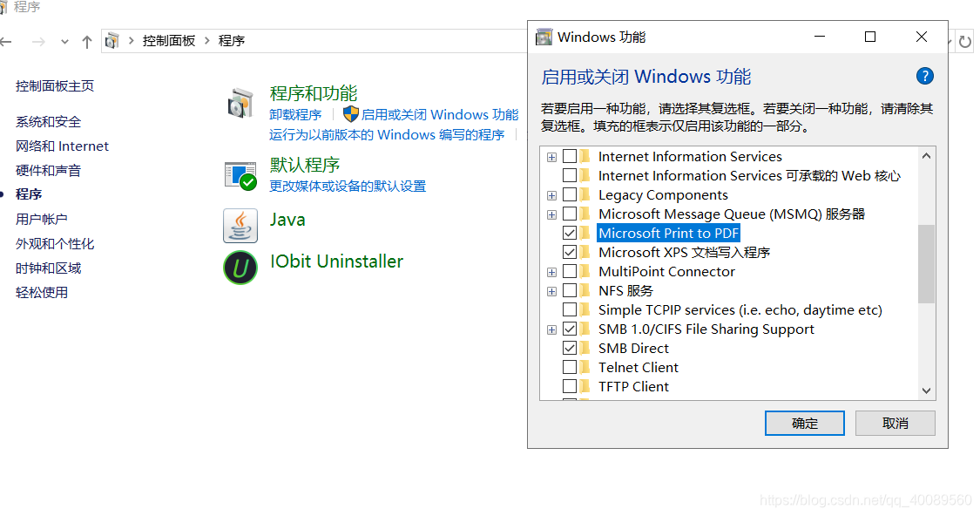980x516 pixels.
Task: Check Simple TCPIP services checkbox
Action: (x=570, y=309)
